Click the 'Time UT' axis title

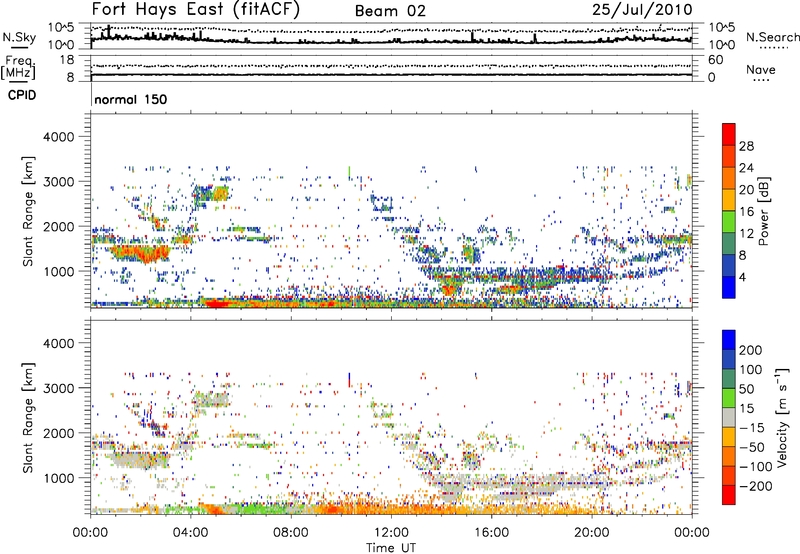coord(391,548)
